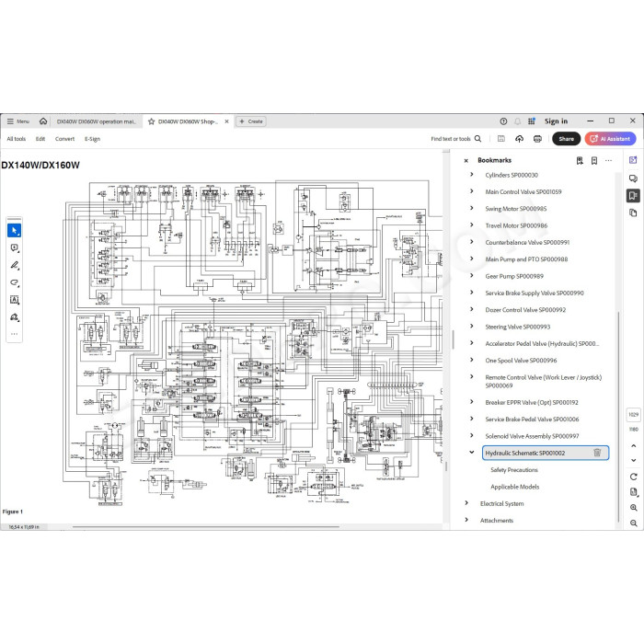The height and width of the screenshot is (644, 644).
Task: Choose the Draw freehand tool
Action: [15, 282]
